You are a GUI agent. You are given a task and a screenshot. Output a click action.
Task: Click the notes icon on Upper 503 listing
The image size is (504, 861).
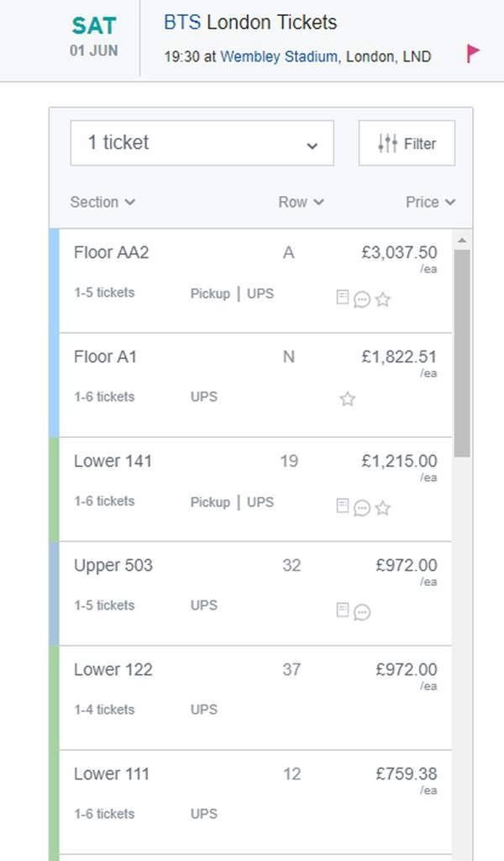point(344,612)
